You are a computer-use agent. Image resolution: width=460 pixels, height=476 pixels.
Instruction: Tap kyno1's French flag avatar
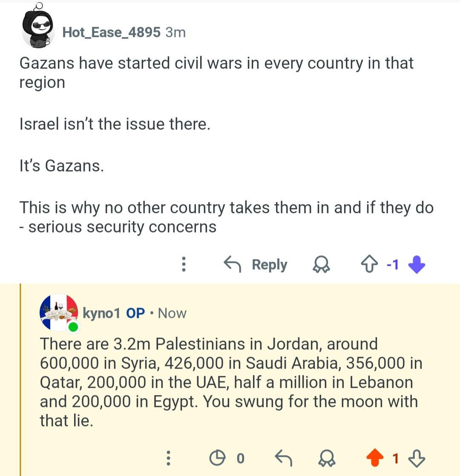point(59,312)
